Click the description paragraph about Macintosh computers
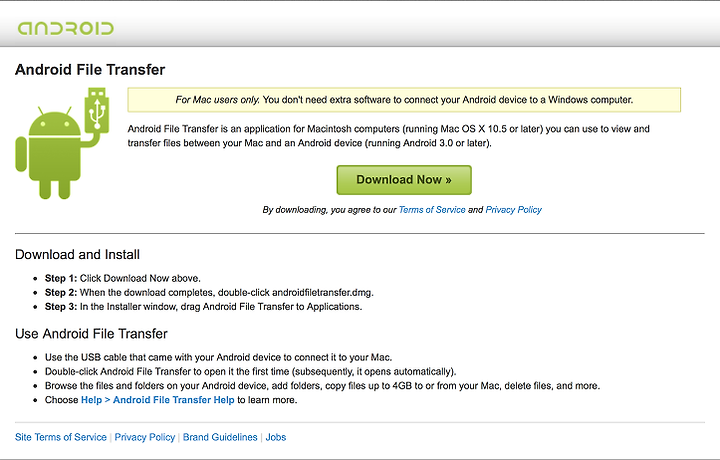720x460 pixels. pos(388,136)
